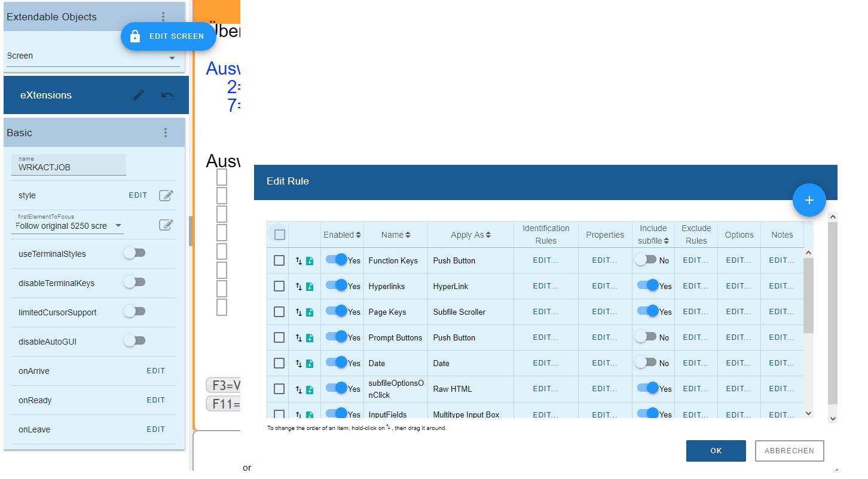Click the green add icon in Hyperlinks row
Image resolution: width=868 pixels, height=479 pixels.
pos(310,287)
